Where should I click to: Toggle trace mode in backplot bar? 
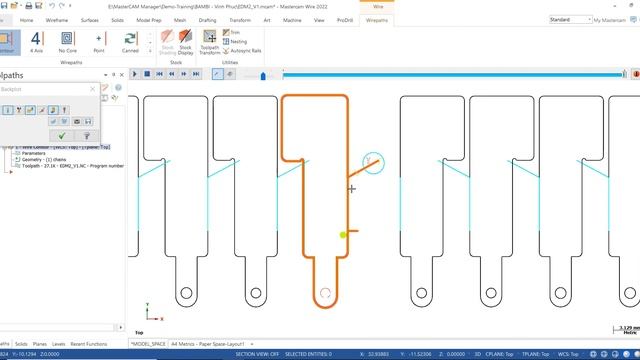point(218,74)
